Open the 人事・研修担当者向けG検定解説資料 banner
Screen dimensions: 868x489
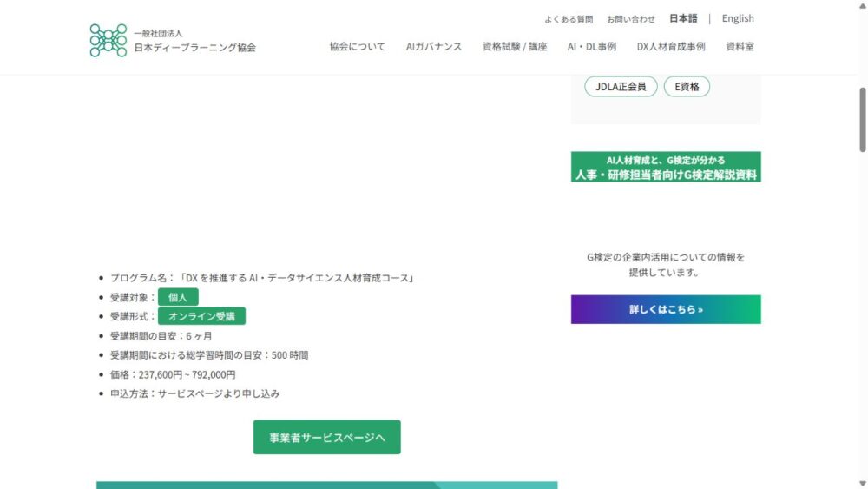pos(666,167)
